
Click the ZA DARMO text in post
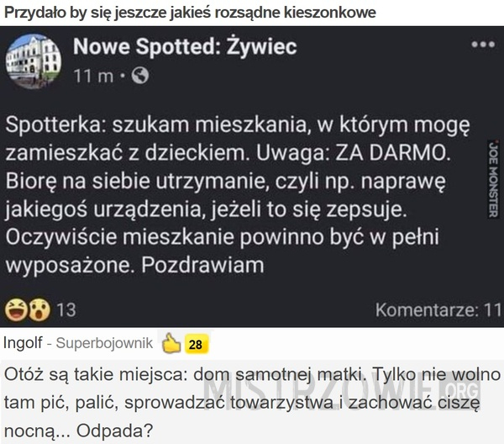coord(392,153)
